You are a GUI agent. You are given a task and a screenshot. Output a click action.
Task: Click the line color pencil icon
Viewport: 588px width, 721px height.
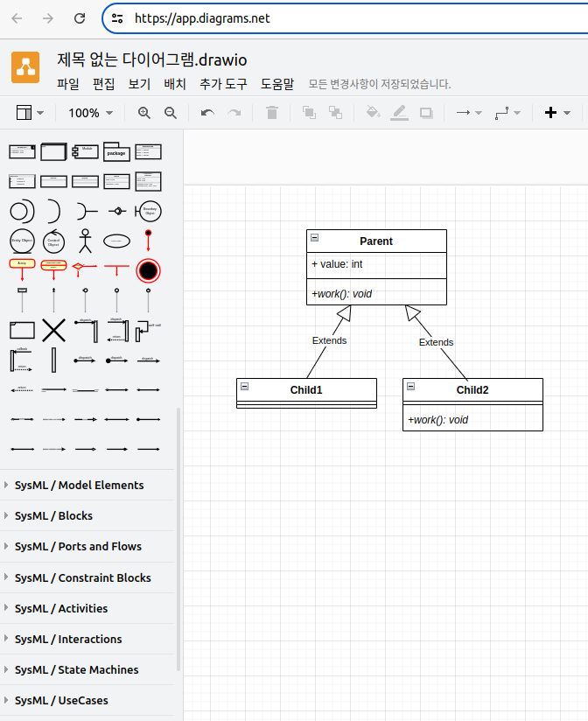[399, 113]
